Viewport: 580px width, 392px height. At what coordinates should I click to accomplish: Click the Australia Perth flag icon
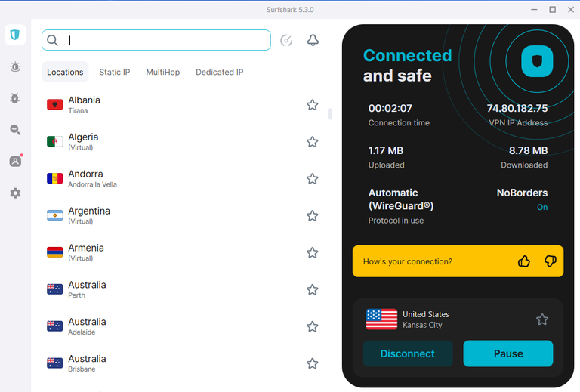54,289
